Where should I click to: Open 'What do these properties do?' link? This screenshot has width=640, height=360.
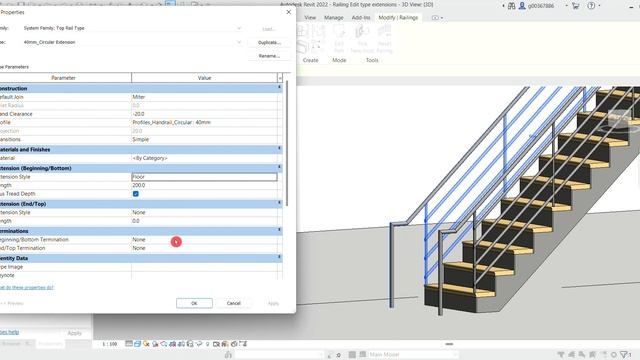(x=27, y=287)
